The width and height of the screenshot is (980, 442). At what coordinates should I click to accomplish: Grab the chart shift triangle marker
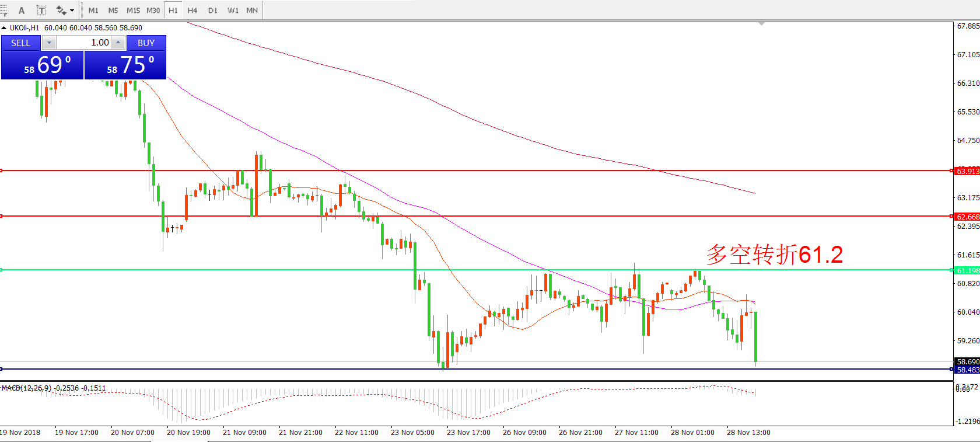point(762,24)
